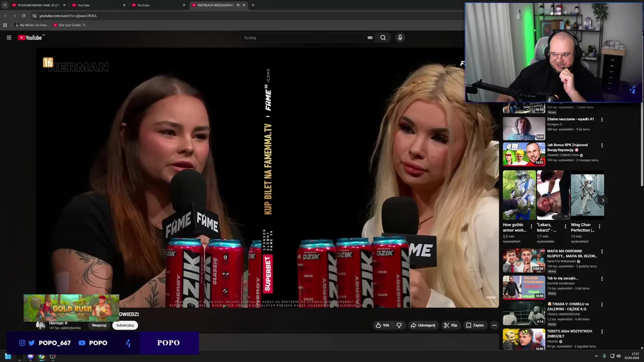
Task: Open Herman channel avatar
Action: (41, 325)
